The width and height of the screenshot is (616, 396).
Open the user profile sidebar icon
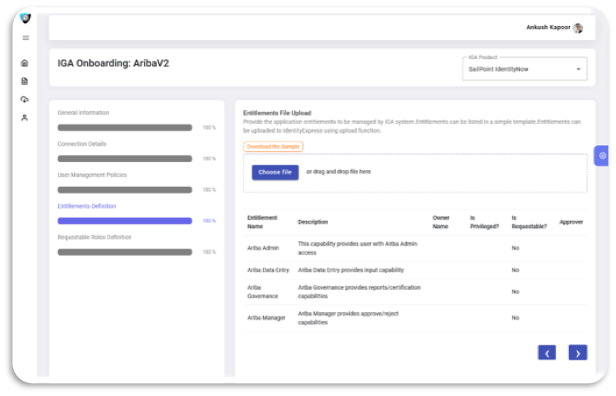(25, 117)
